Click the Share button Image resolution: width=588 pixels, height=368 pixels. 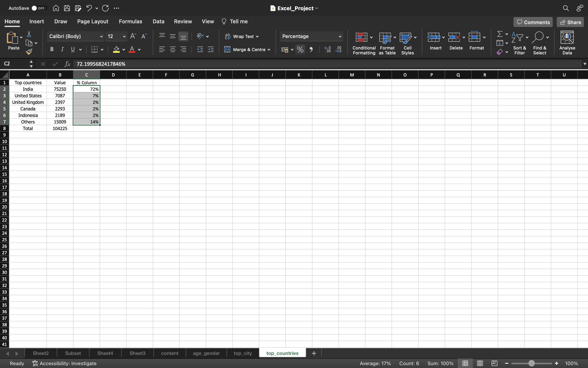tap(570, 22)
